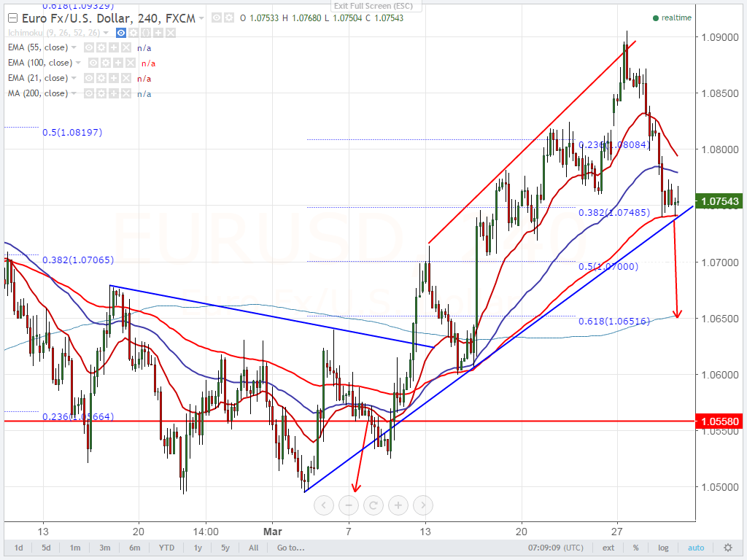Toggle EMA (21, close) visibility eye

pos(88,78)
